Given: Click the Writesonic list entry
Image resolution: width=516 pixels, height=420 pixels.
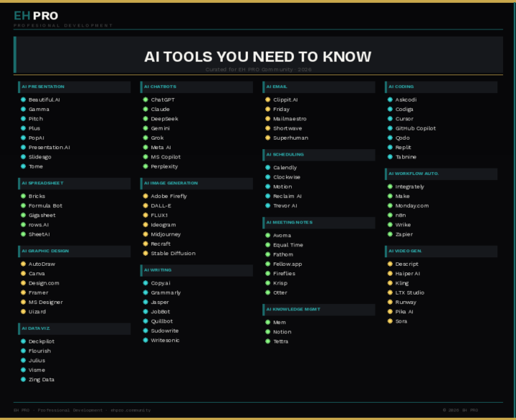Looking at the screenshot, I should tap(161, 340).
